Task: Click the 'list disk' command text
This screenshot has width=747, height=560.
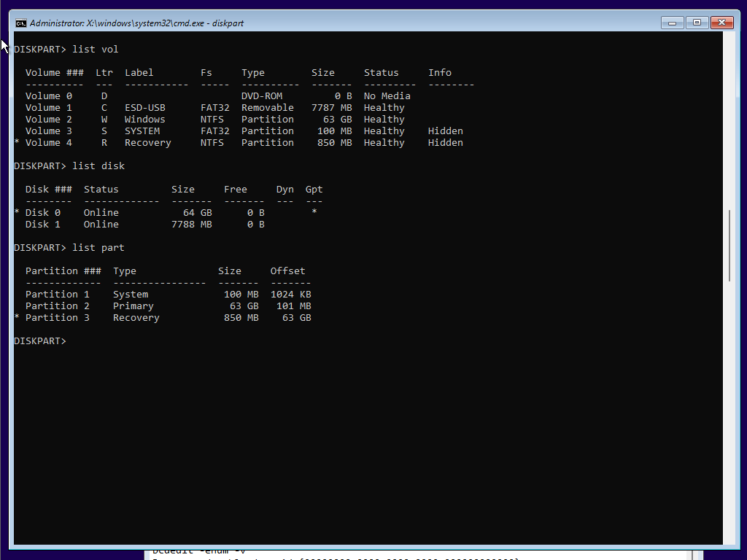Action: pyautogui.click(x=98, y=166)
